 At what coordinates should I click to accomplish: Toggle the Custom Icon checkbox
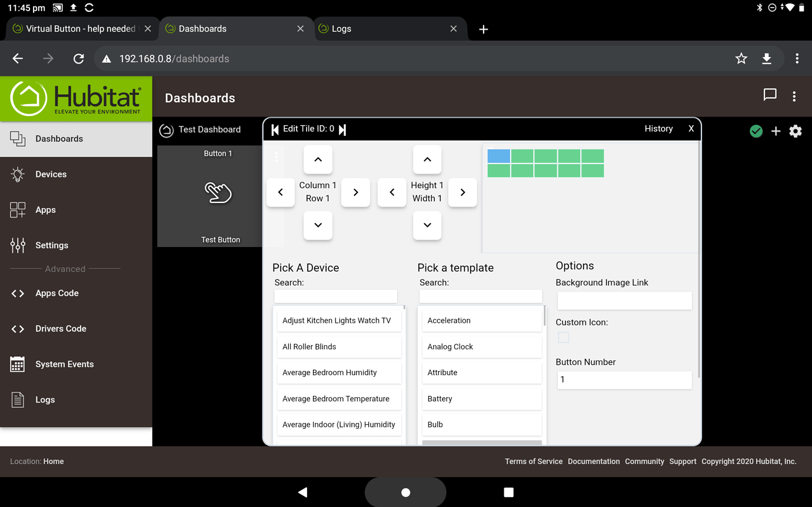[x=564, y=338]
